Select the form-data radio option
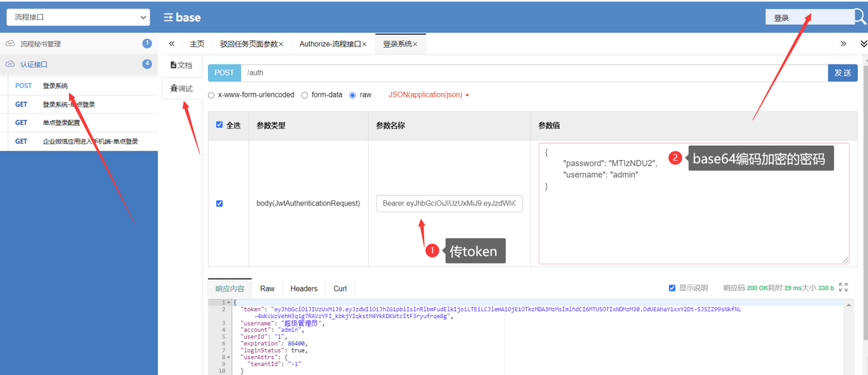The image size is (868, 375). click(305, 95)
